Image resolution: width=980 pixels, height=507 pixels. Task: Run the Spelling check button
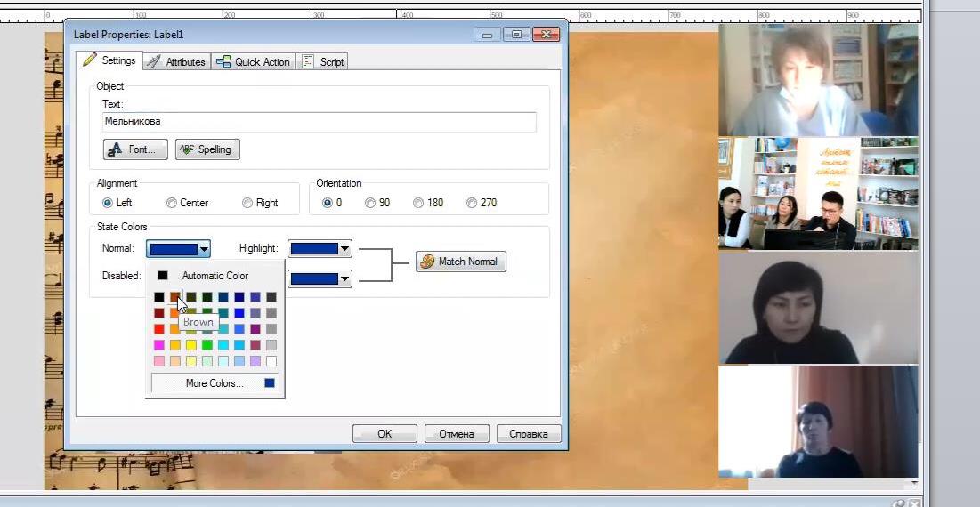tap(207, 149)
